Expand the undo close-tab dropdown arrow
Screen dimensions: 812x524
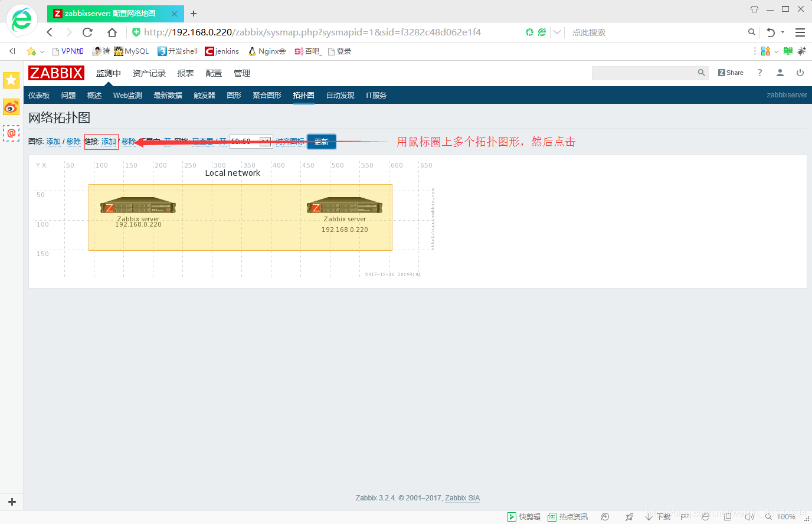(x=783, y=32)
